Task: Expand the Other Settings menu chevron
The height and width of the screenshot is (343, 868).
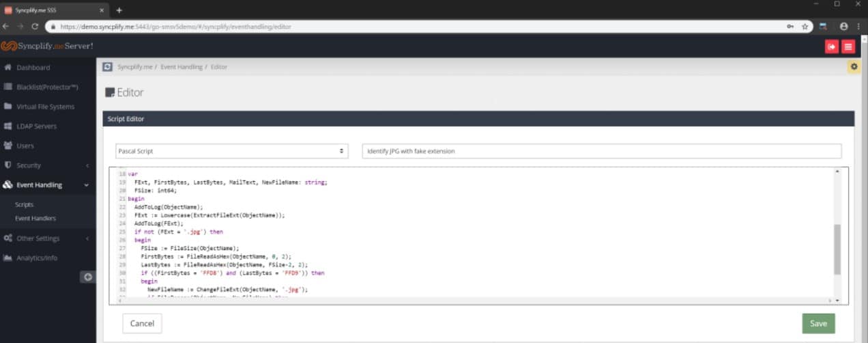Action: click(87, 238)
